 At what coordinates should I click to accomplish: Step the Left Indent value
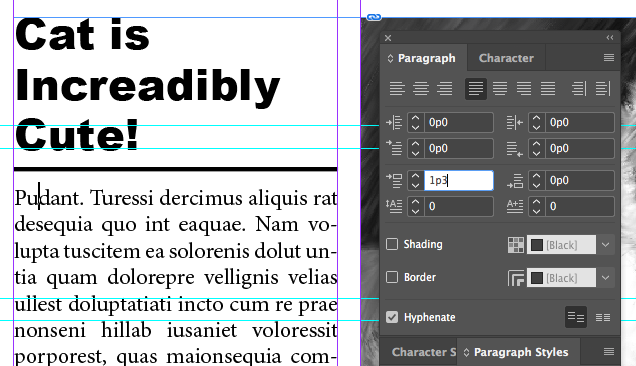(415, 123)
